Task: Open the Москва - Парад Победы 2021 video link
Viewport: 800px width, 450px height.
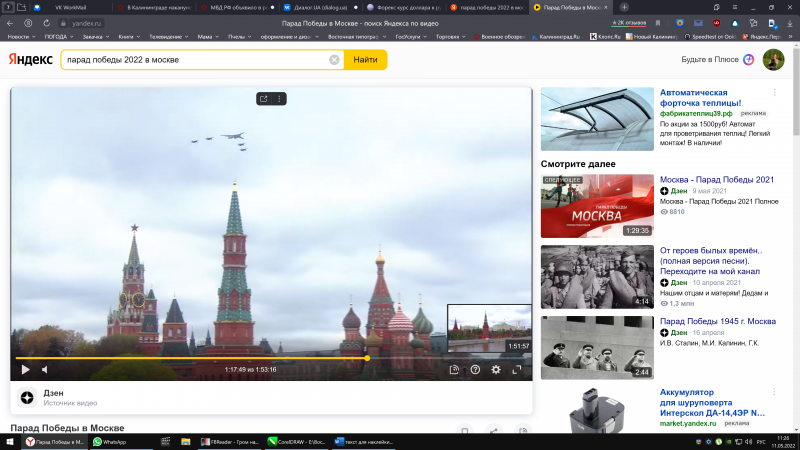Action: click(x=717, y=179)
